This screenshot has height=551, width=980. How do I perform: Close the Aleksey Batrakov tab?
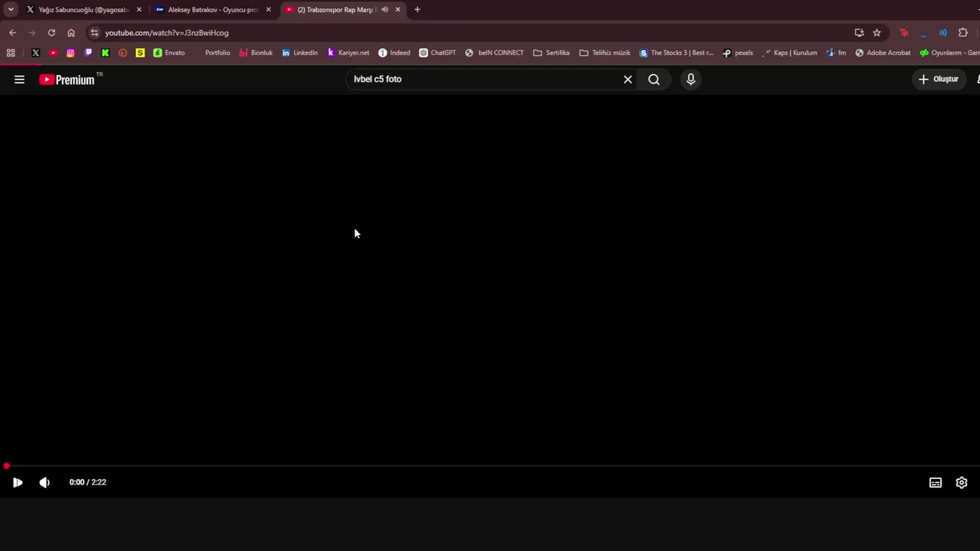click(268, 10)
